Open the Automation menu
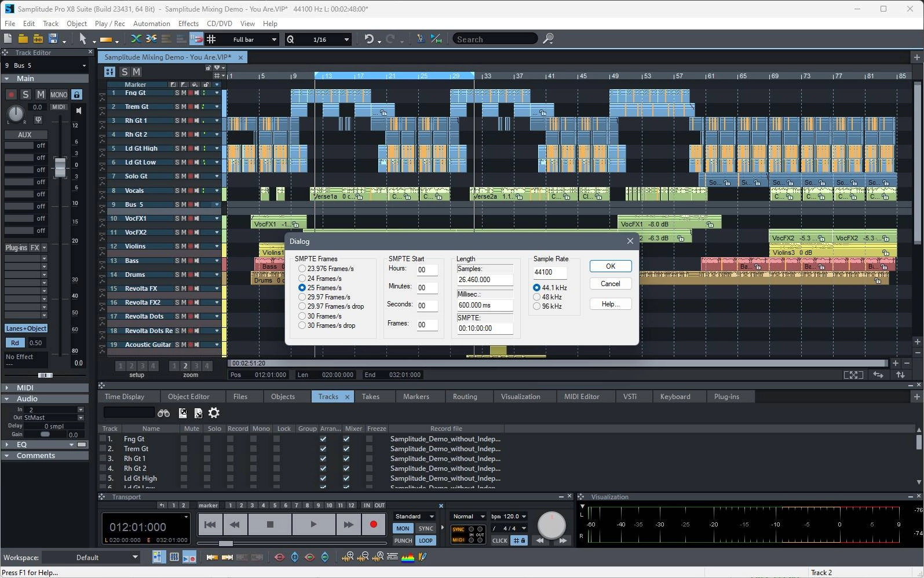The height and width of the screenshot is (578, 924). coord(151,24)
